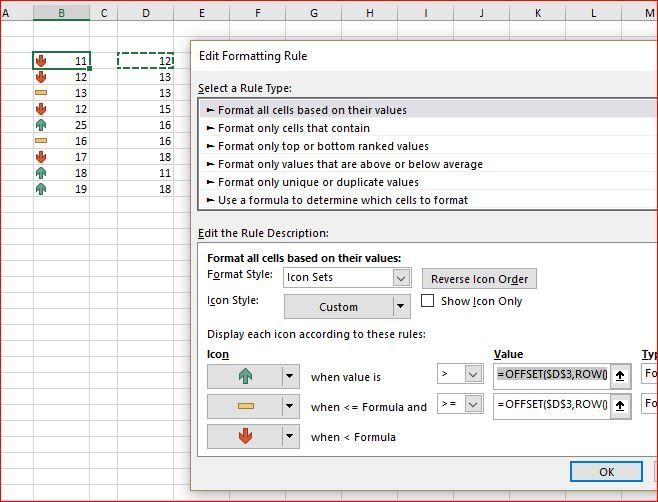This screenshot has height=502, width=658.
Task: Open the greater-than operator dropdown
Action: 473,374
